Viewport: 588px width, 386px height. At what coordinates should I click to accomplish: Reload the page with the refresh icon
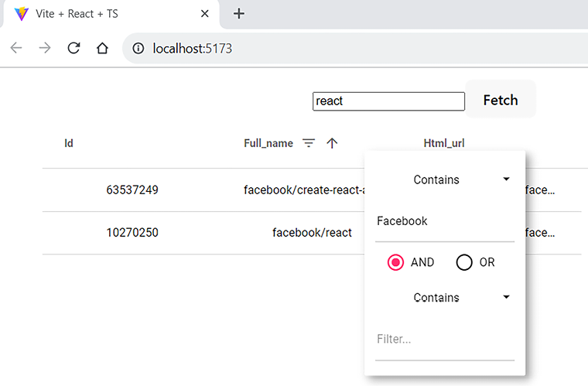tap(74, 48)
